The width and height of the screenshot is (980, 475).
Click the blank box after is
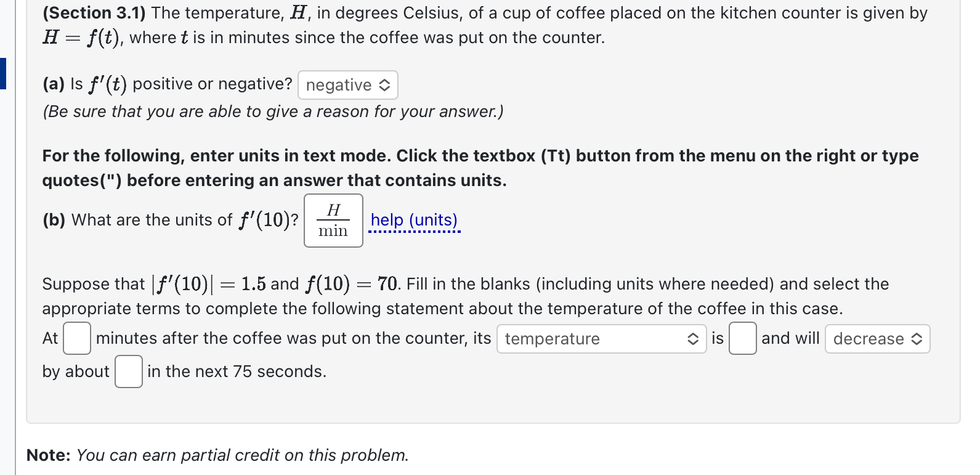742,338
